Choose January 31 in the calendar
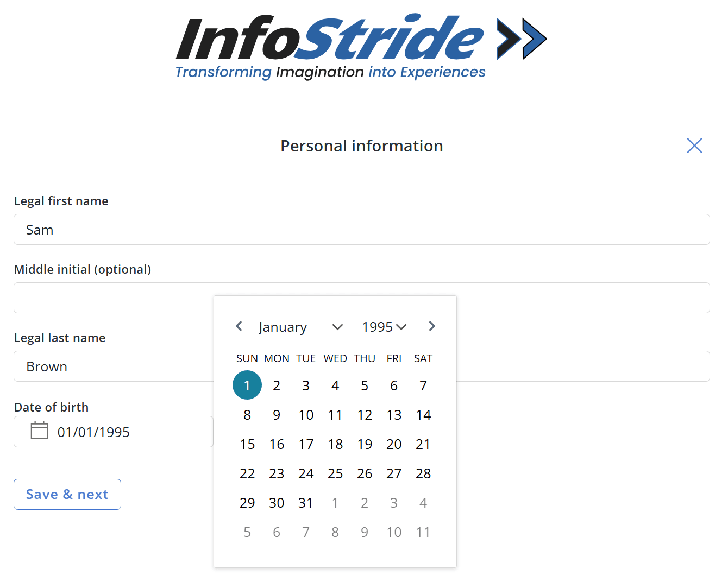This screenshot has height=588, width=728. (306, 503)
